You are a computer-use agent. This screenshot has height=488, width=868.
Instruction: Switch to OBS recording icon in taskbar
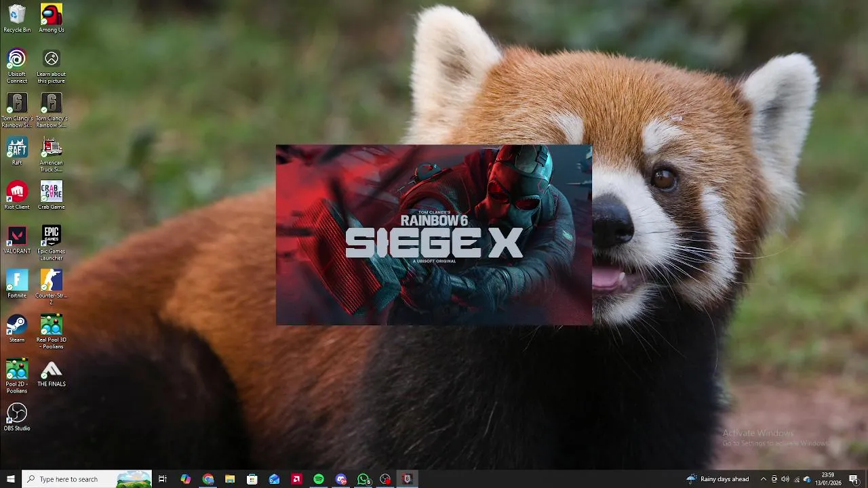click(x=385, y=479)
